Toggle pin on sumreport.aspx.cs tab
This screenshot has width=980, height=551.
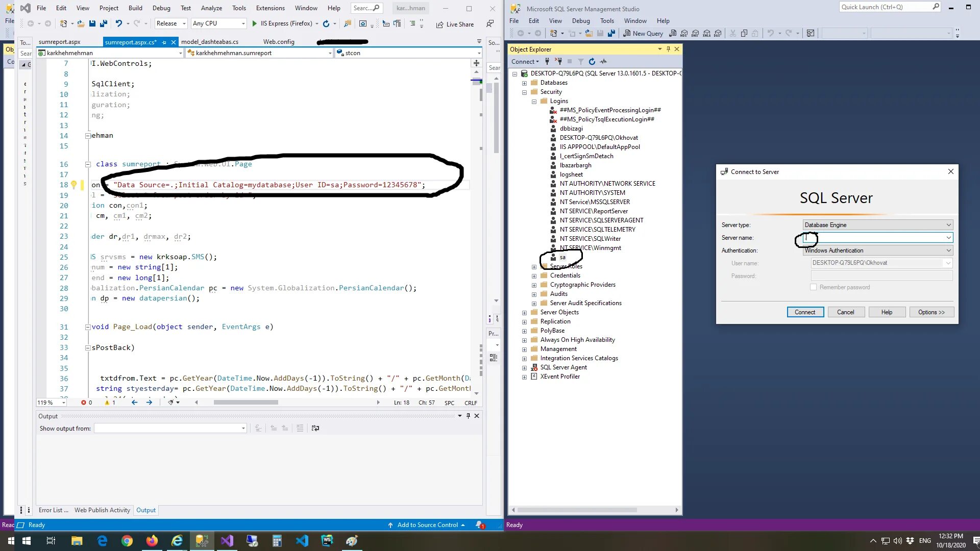coord(164,42)
